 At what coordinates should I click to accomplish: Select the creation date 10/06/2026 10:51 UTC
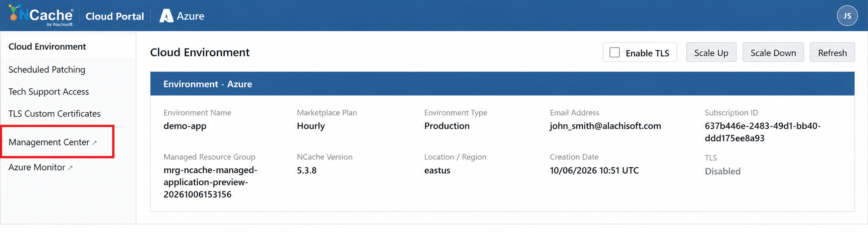594,170
